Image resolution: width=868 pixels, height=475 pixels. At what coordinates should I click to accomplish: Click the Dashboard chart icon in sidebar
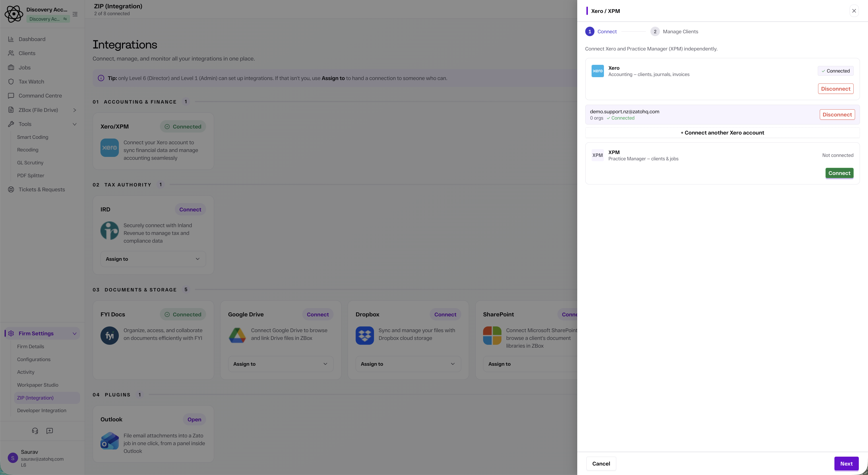click(x=11, y=39)
